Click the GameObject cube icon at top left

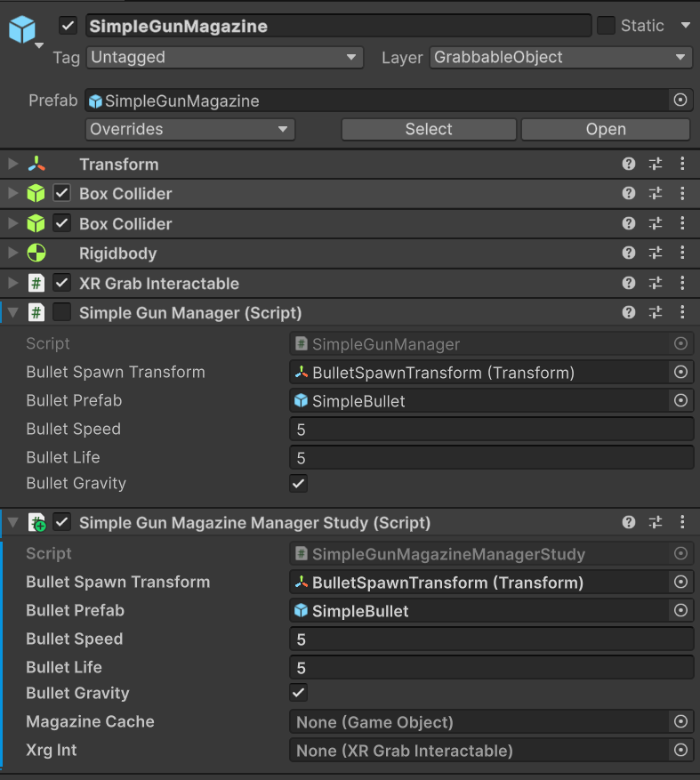22,31
